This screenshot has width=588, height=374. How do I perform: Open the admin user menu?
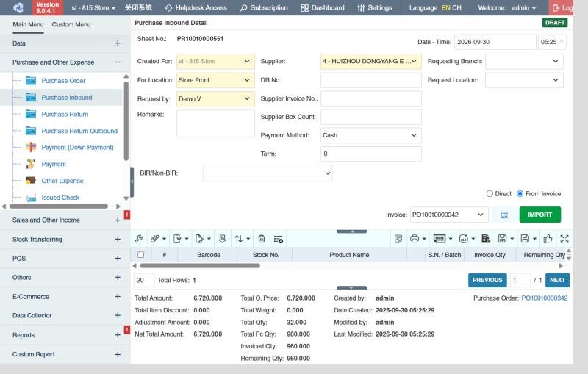coord(523,7)
